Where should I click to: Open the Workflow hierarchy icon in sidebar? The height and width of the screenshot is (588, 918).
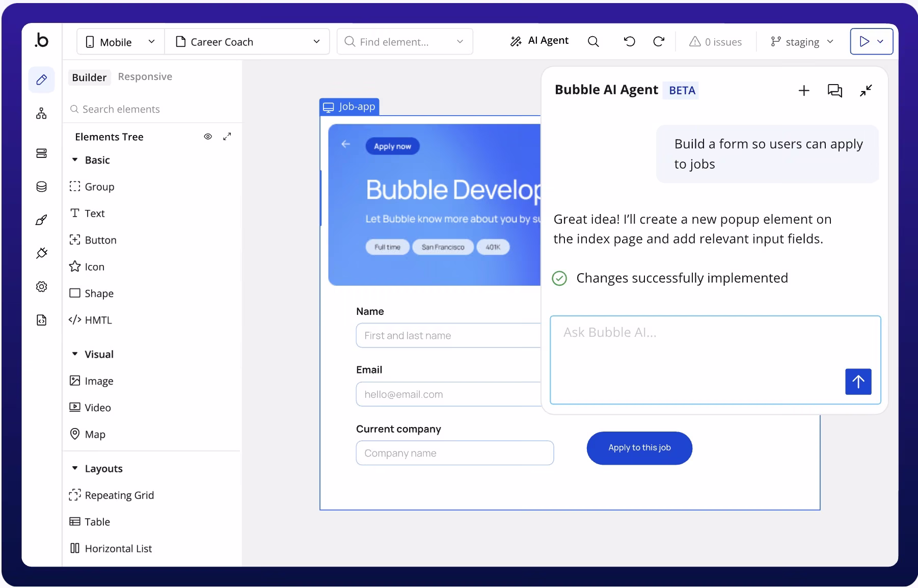pos(42,114)
